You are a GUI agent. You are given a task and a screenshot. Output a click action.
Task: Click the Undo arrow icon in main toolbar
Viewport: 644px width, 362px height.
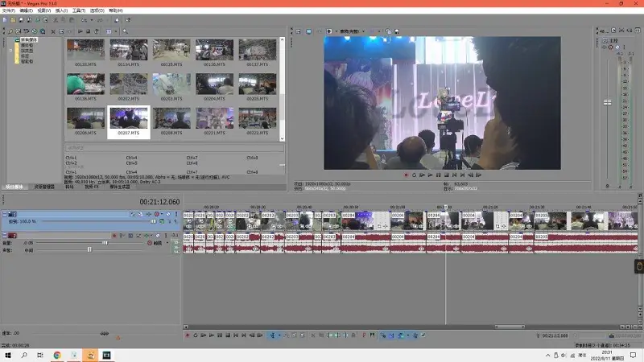pos(85,19)
